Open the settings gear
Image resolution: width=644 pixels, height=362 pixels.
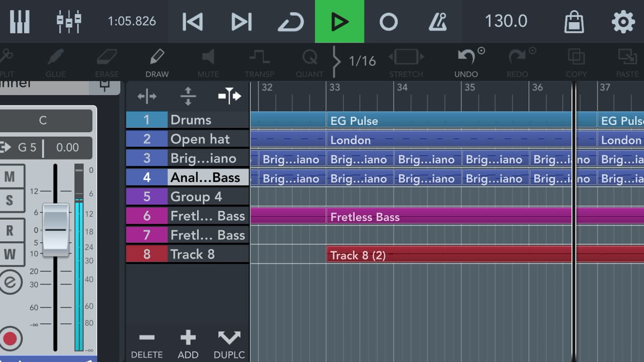[x=623, y=22]
